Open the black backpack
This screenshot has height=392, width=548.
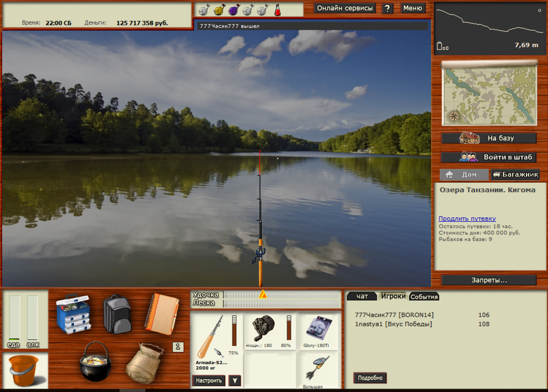pyautogui.click(x=117, y=314)
